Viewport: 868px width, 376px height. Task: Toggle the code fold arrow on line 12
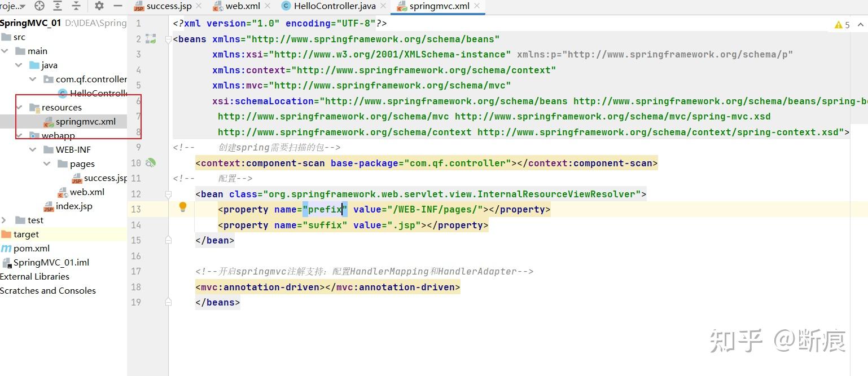pyautogui.click(x=168, y=193)
